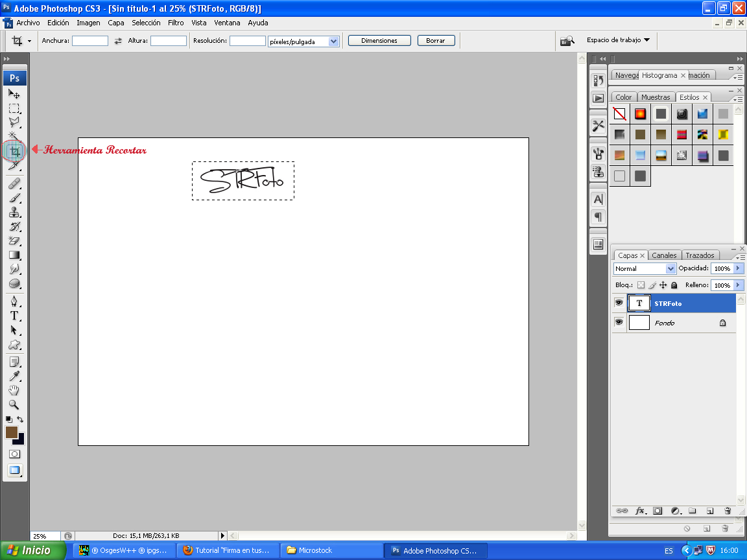747x560 pixels.
Task: Toggle lock all
Action: (x=674, y=285)
